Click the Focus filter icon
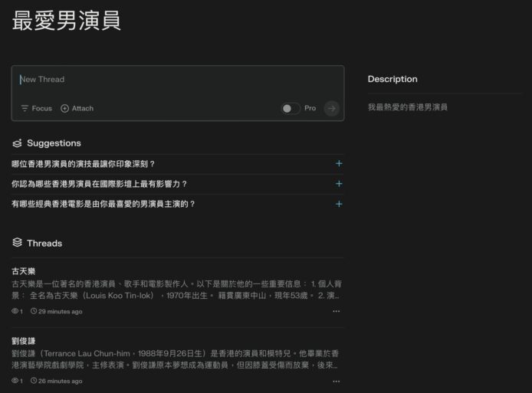Image resolution: width=532 pixels, height=393 pixels. pos(25,109)
